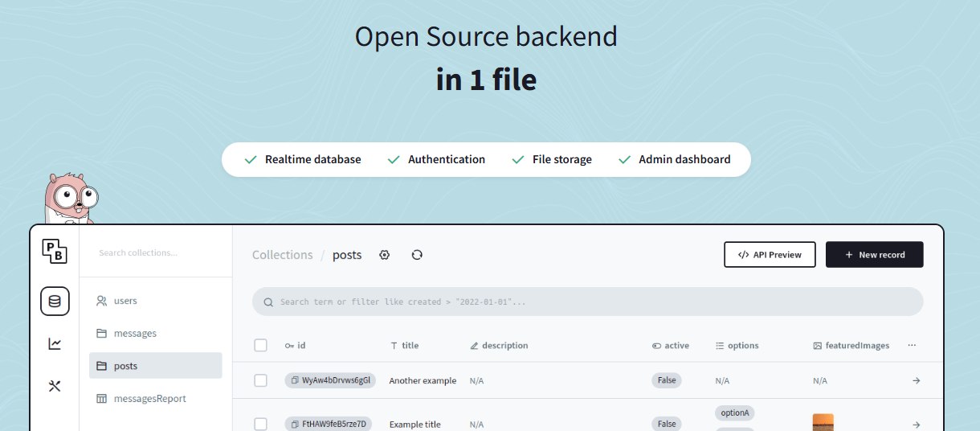Click the 'Open Source backend' heading
980x431 pixels.
click(x=486, y=37)
